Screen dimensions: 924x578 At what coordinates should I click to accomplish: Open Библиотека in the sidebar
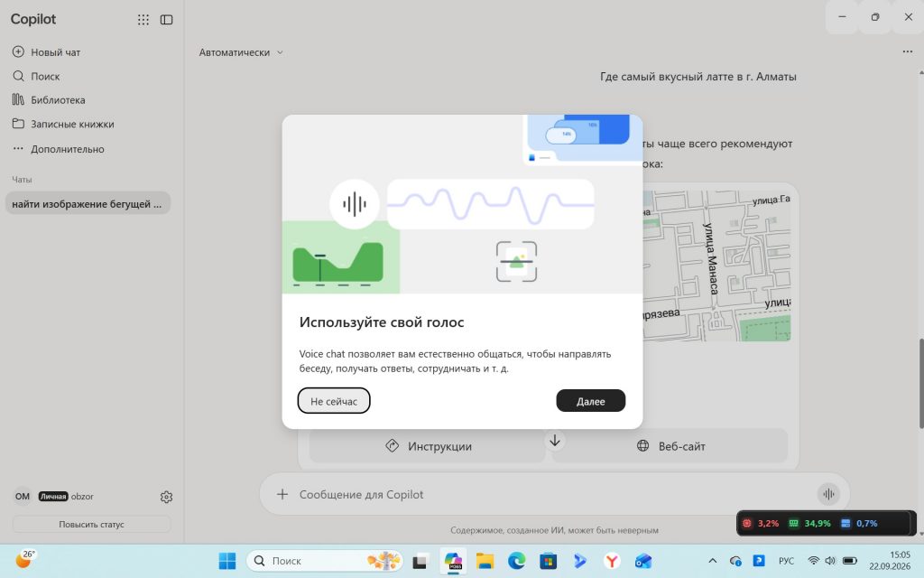(x=49, y=99)
